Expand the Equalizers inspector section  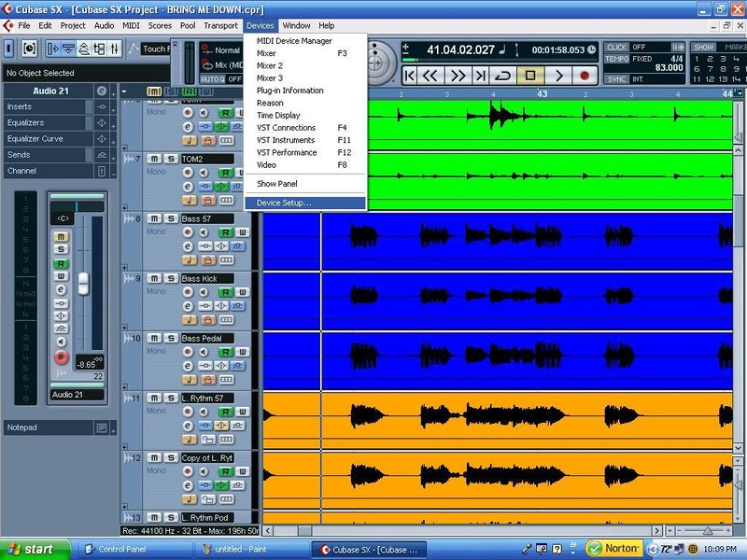point(48,123)
